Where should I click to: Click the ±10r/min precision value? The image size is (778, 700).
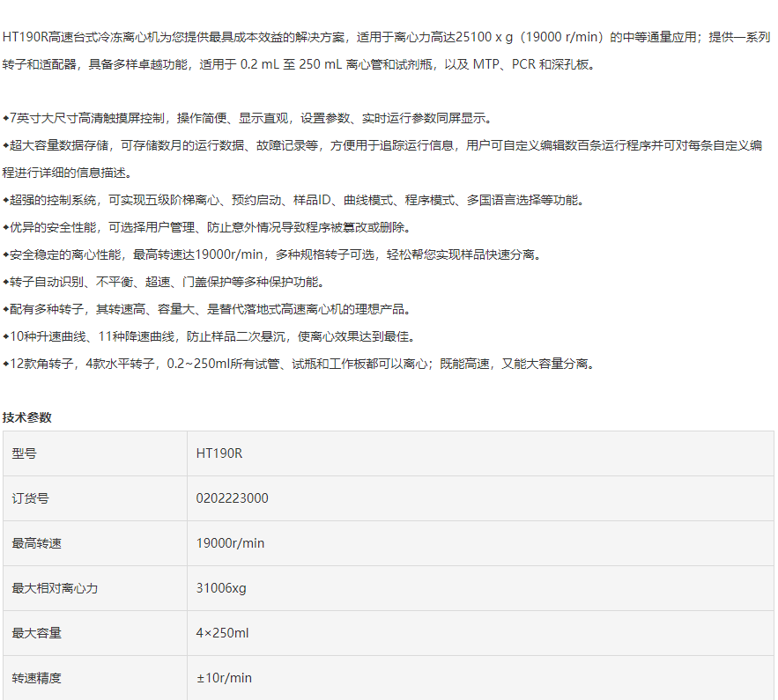(224, 678)
